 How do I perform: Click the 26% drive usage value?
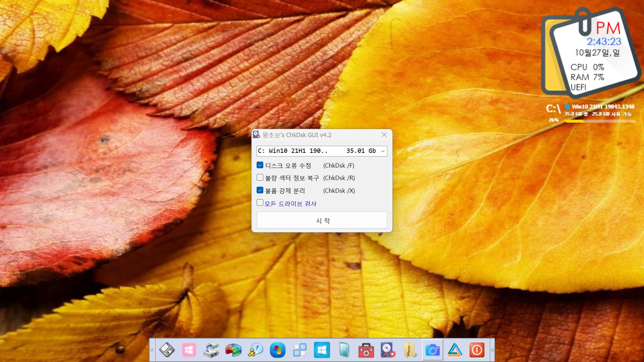(553, 120)
